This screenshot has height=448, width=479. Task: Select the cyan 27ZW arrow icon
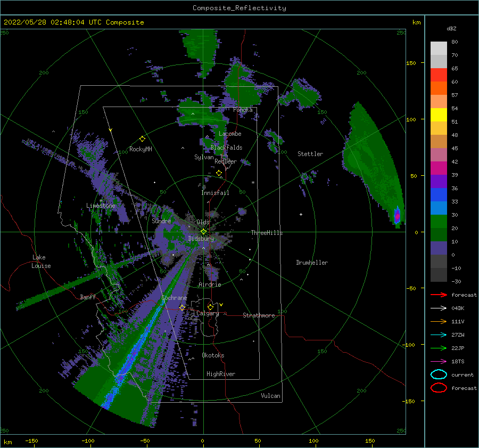pyautogui.click(x=439, y=335)
